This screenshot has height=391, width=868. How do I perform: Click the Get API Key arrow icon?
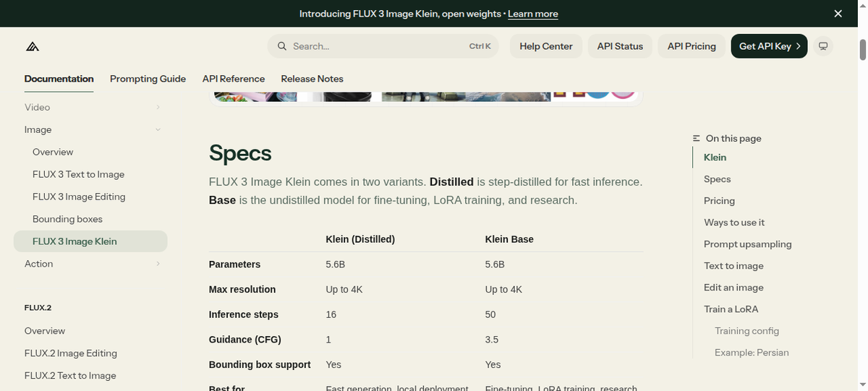798,46
